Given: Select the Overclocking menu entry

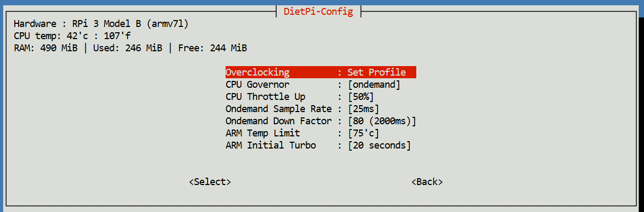Looking at the screenshot, I should click(258, 72).
